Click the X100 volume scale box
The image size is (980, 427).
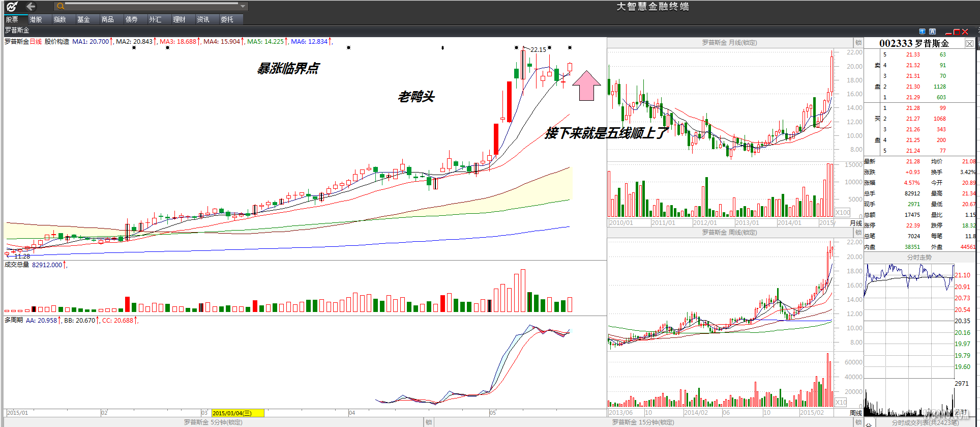843,213
